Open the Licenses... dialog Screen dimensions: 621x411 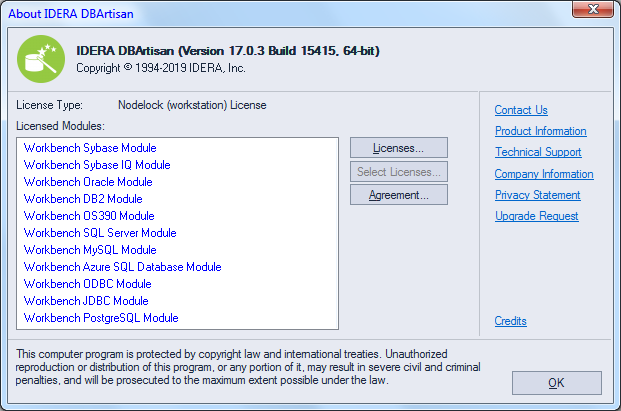tap(399, 148)
